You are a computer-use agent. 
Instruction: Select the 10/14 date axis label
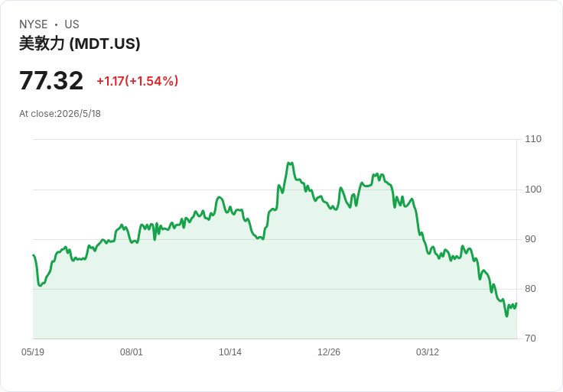[x=230, y=352]
